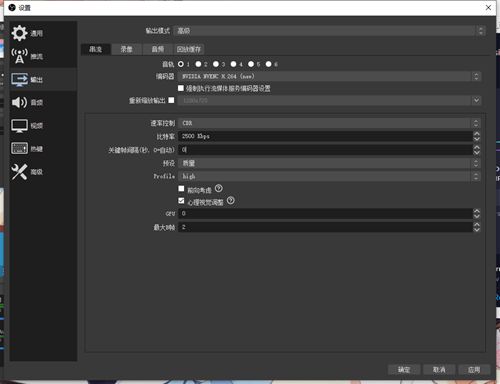Image resolution: width=500 pixels, height=384 pixels.
Task: Open the Audio (音频) speaker settings section
Action: click(43, 102)
